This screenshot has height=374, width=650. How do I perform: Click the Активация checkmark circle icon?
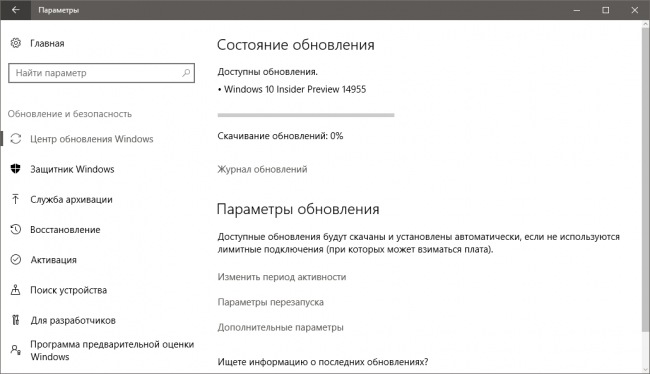pos(16,260)
